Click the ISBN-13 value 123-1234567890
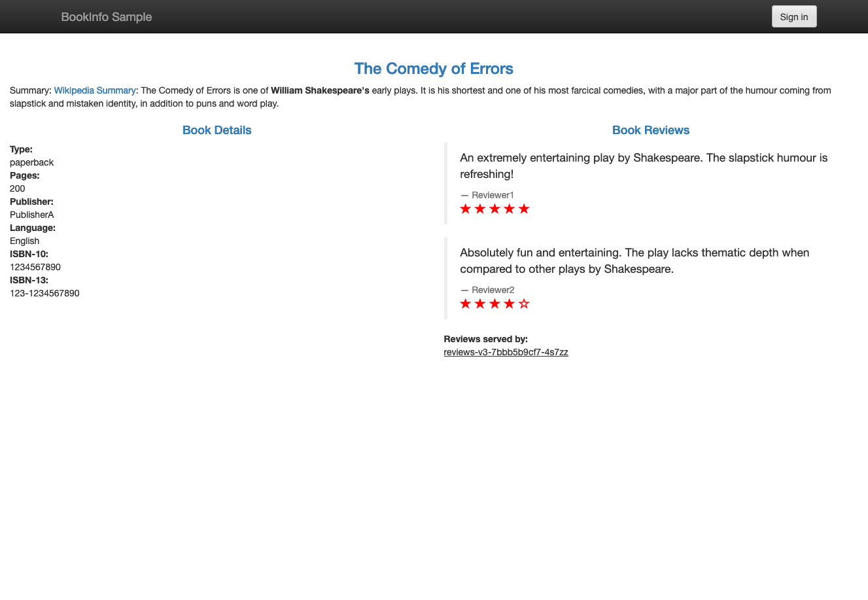 pos(44,293)
